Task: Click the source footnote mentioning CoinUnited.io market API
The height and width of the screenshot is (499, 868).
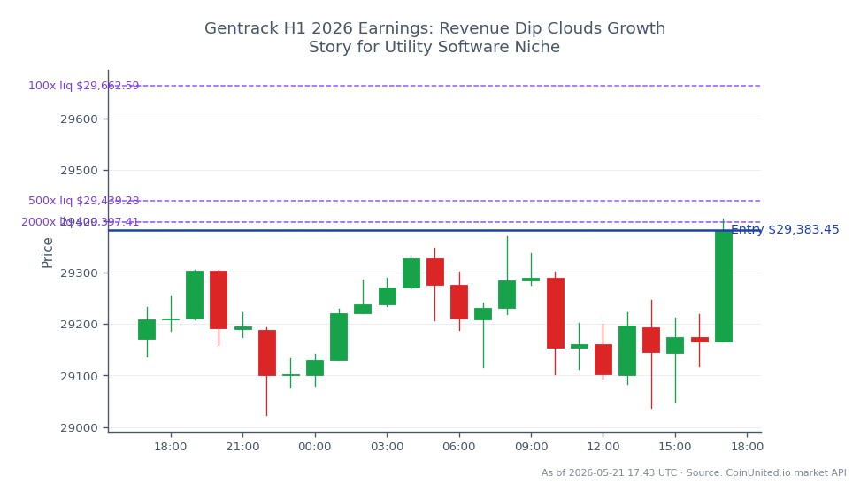Action: [x=694, y=473]
